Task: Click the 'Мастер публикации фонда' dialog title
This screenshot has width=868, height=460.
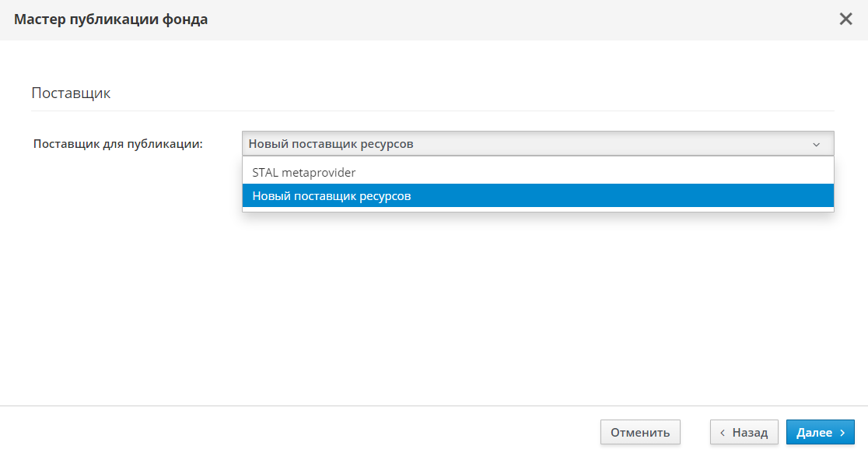Action: pyautogui.click(x=110, y=19)
